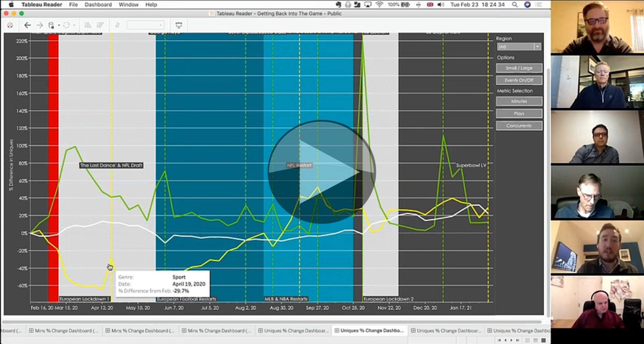The width and height of the screenshot is (644, 344).
Task: Open Spotlight search magnifier
Action: (x=515, y=5)
